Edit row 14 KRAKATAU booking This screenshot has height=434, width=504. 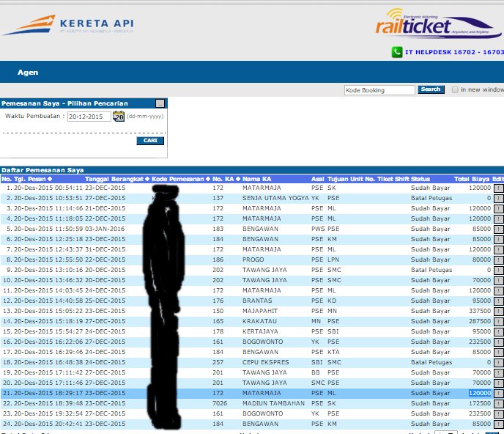pyautogui.click(x=498, y=322)
